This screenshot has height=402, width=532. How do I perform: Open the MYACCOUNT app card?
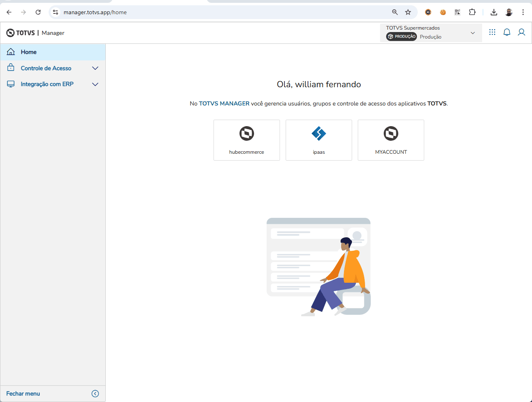click(391, 140)
